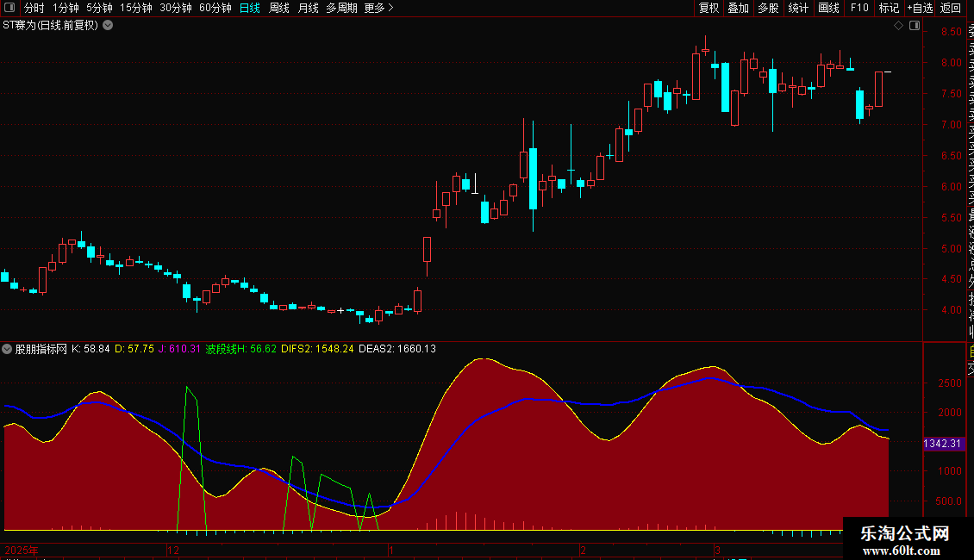
Task: Click the 股朋指标网 indicator name
Action: [x=41, y=349]
